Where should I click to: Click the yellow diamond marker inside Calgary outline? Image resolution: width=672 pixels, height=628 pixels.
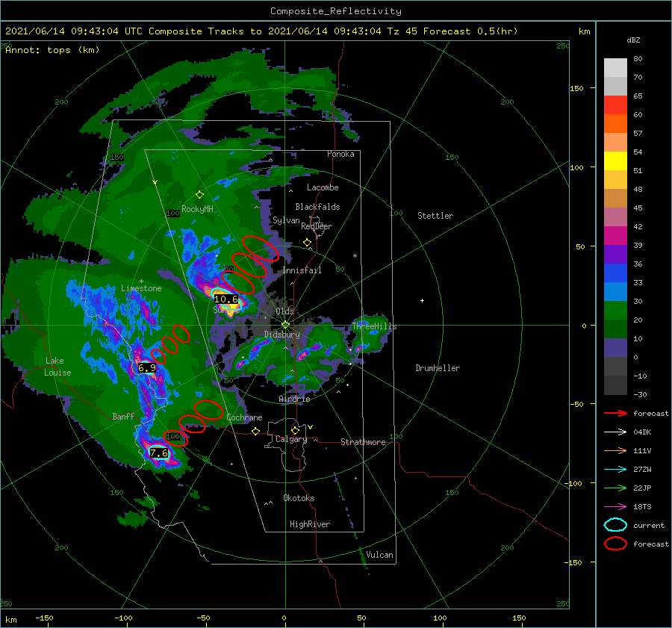pyautogui.click(x=295, y=430)
